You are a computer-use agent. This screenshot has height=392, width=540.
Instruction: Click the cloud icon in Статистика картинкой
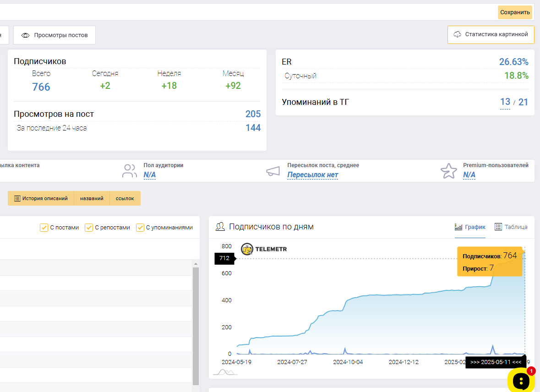pyautogui.click(x=458, y=34)
